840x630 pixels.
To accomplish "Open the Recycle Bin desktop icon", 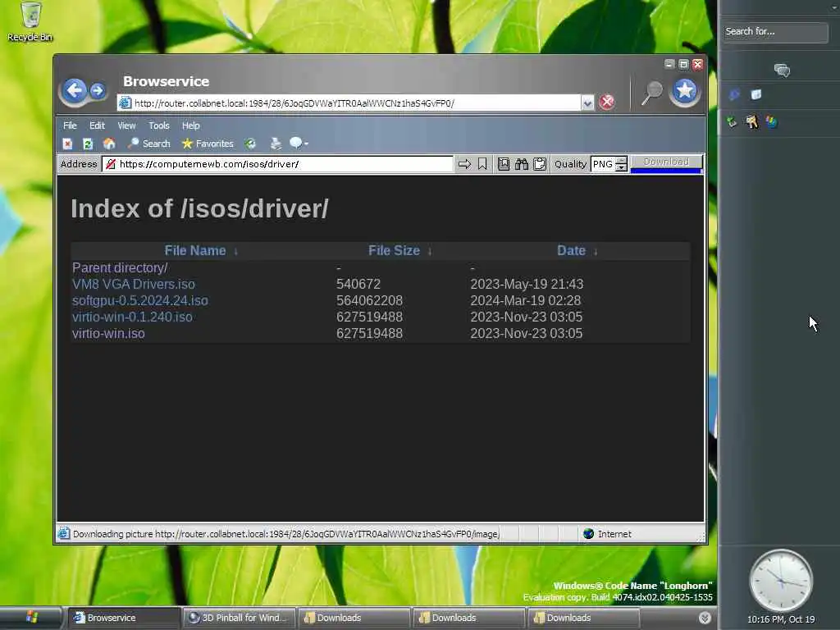I will pyautogui.click(x=30, y=21).
